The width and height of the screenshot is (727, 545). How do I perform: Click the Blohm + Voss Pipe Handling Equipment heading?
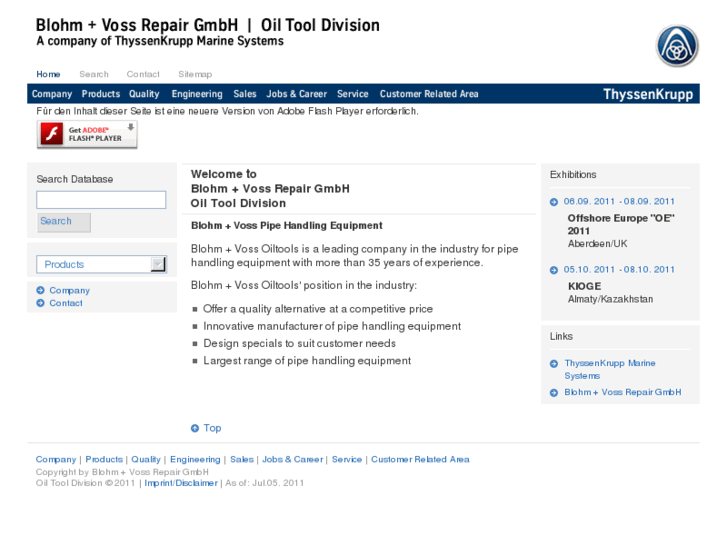click(x=287, y=225)
